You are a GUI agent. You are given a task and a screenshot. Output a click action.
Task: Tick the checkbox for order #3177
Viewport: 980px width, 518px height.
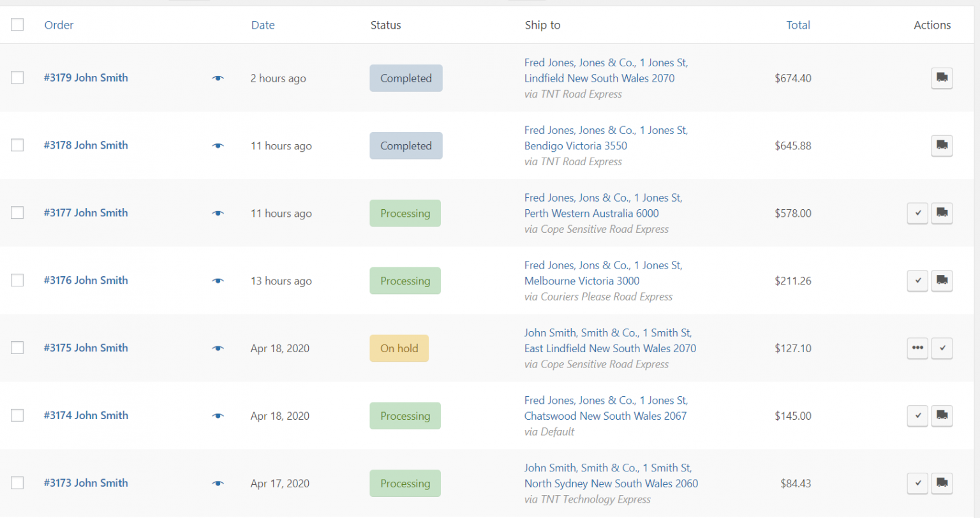click(17, 212)
